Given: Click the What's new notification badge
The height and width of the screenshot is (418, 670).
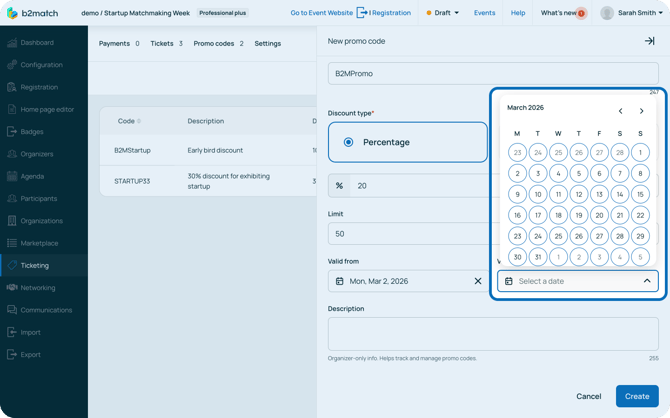Looking at the screenshot, I should (x=582, y=13).
